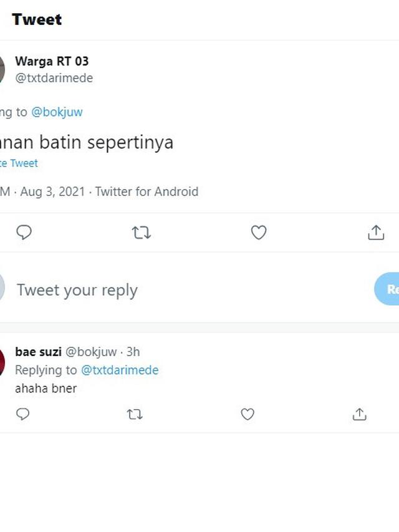Click the @txtdarimede handle under Warga RT 03
This screenshot has height=532, width=399.
tap(54, 78)
